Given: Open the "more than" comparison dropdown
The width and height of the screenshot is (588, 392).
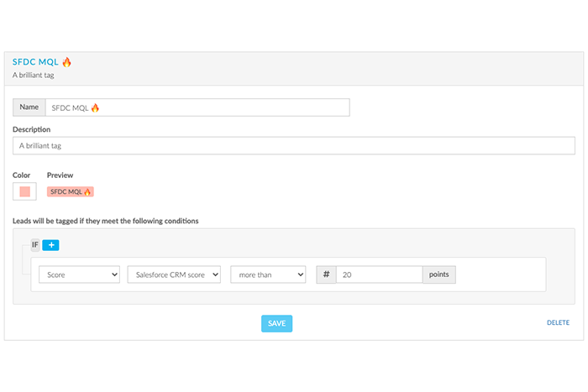Looking at the screenshot, I should tap(268, 274).
